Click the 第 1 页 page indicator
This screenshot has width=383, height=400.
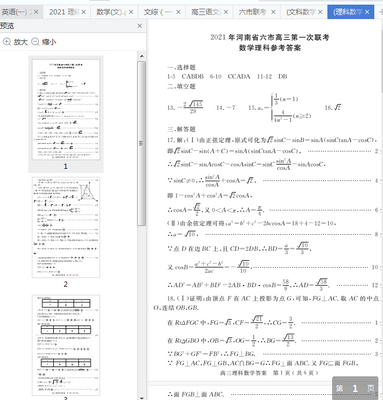tap(355, 388)
